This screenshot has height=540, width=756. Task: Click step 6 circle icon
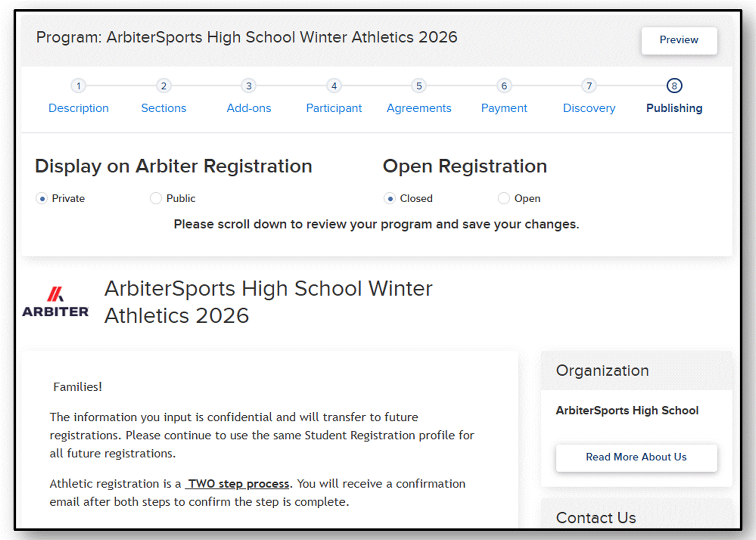504,86
